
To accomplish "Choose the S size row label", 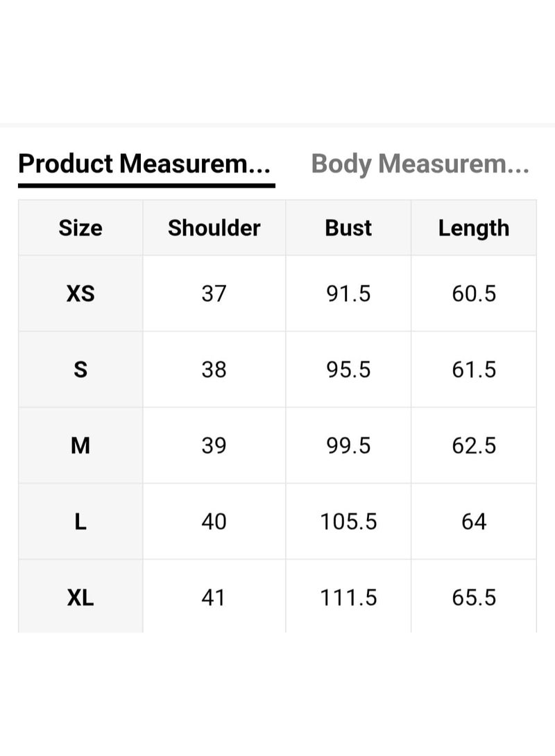I will [x=80, y=370].
